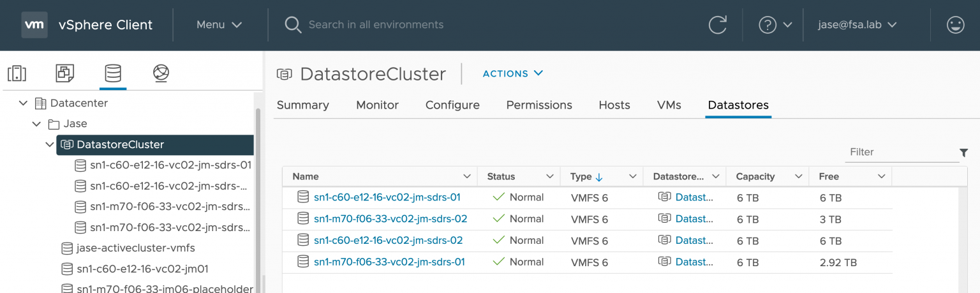This screenshot has width=980, height=293.
Task: Switch to the Configure tab
Action: coord(452,105)
